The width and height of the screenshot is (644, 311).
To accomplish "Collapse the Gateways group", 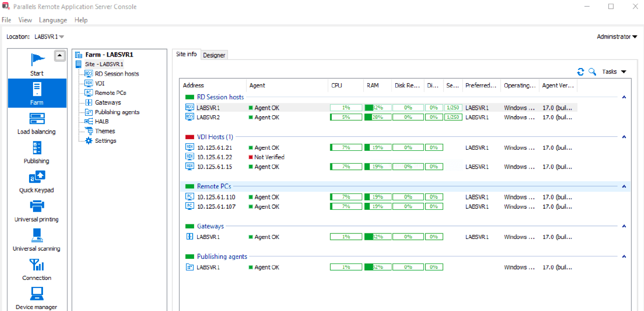I will pos(624,226).
